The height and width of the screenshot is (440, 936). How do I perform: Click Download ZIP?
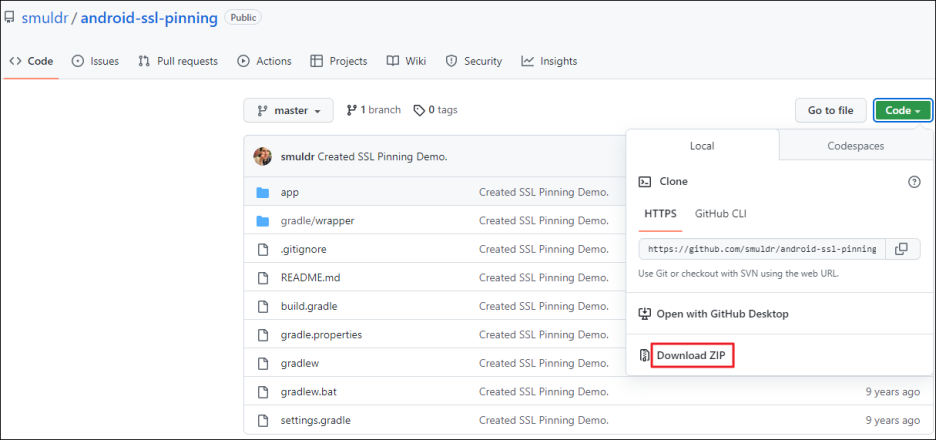691,355
